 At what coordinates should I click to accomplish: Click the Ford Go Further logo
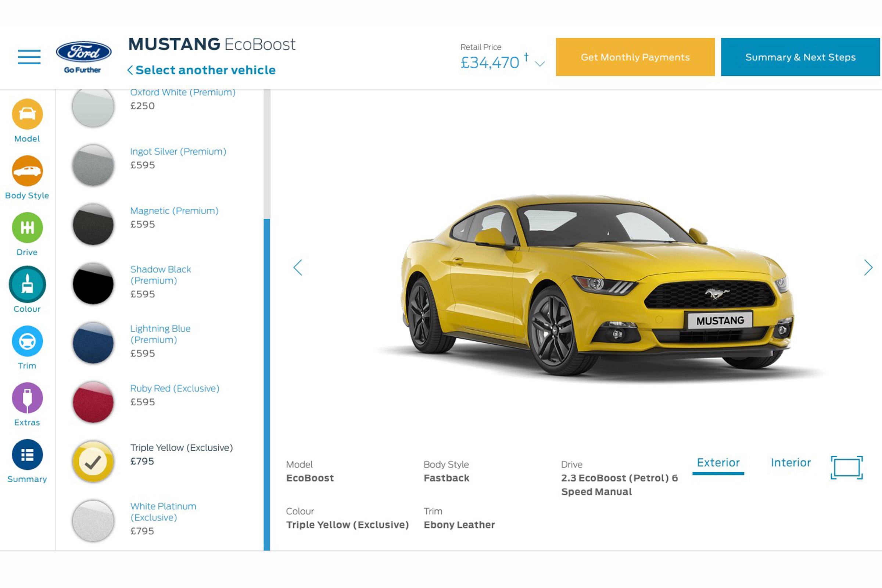pos(83,57)
